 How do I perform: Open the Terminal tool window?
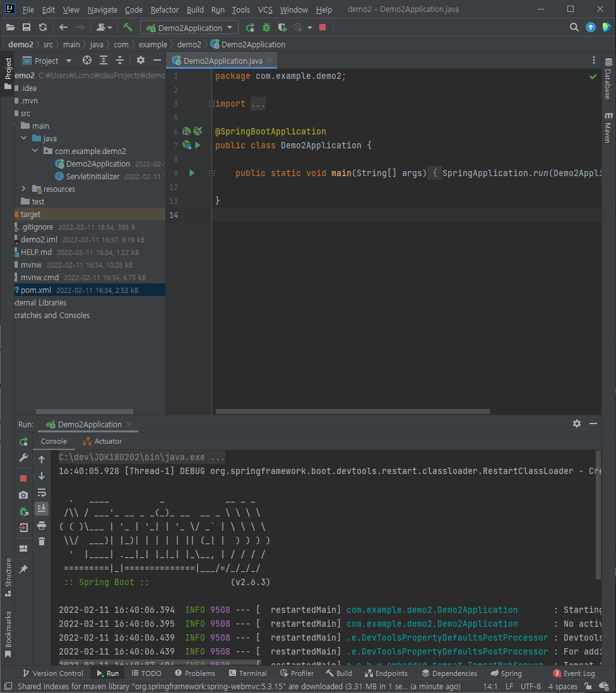point(247,673)
